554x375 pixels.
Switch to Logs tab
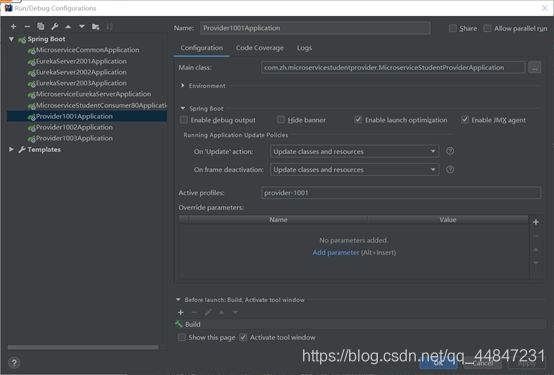pyautogui.click(x=304, y=48)
